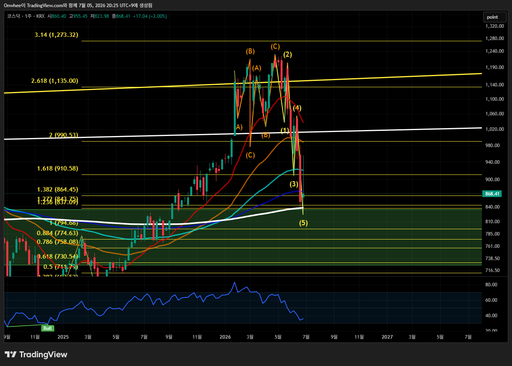
Task: Click the yellow (3) wave label
Action: click(x=294, y=184)
